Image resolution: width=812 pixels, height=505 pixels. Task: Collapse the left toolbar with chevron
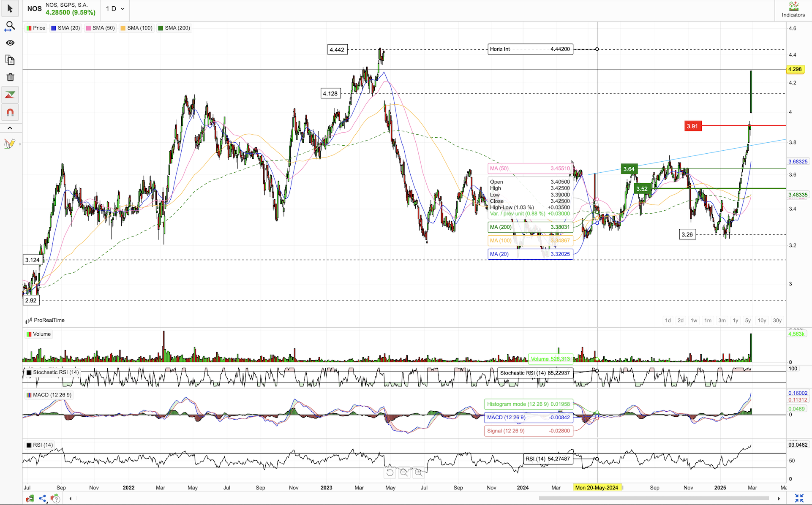tap(10, 128)
